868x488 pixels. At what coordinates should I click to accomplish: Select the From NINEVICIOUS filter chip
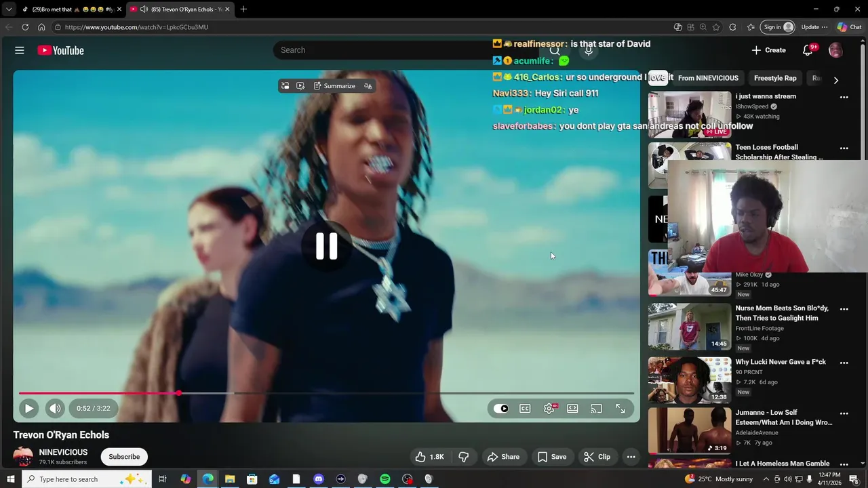click(x=708, y=78)
